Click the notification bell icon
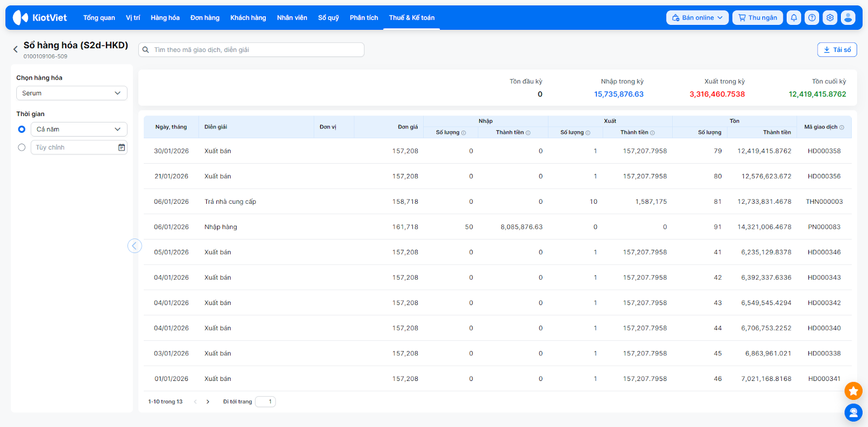Image resolution: width=868 pixels, height=427 pixels. pos(794,18)
